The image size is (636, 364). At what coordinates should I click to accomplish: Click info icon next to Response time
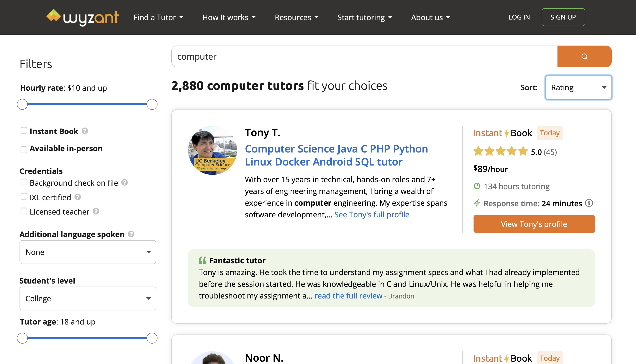(589, 203)
